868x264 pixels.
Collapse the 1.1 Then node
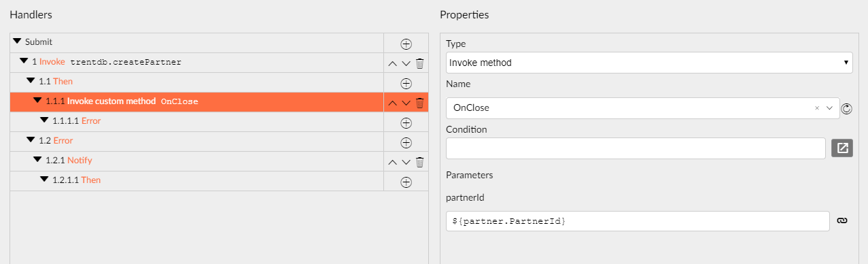(31, 81)
